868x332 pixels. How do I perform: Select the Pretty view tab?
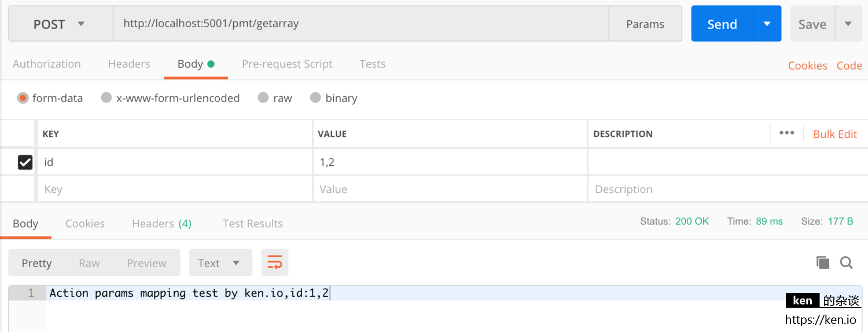[36, 262]
